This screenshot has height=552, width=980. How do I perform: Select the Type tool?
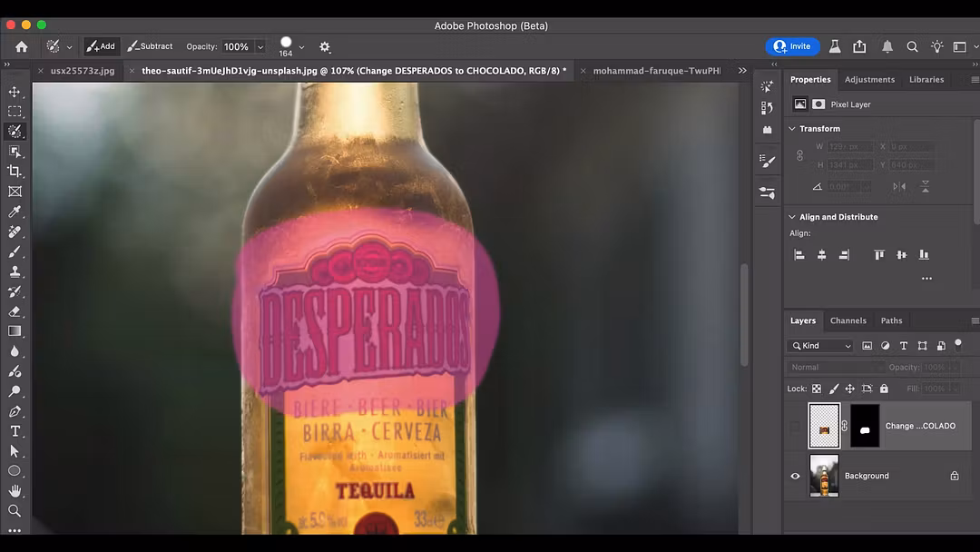pos(15,430)
